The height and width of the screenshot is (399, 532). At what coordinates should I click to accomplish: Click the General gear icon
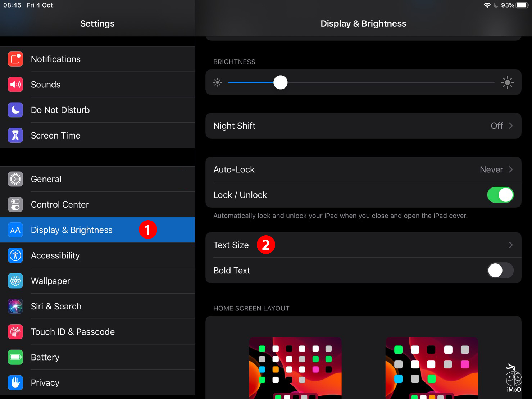tap(15, 179)
